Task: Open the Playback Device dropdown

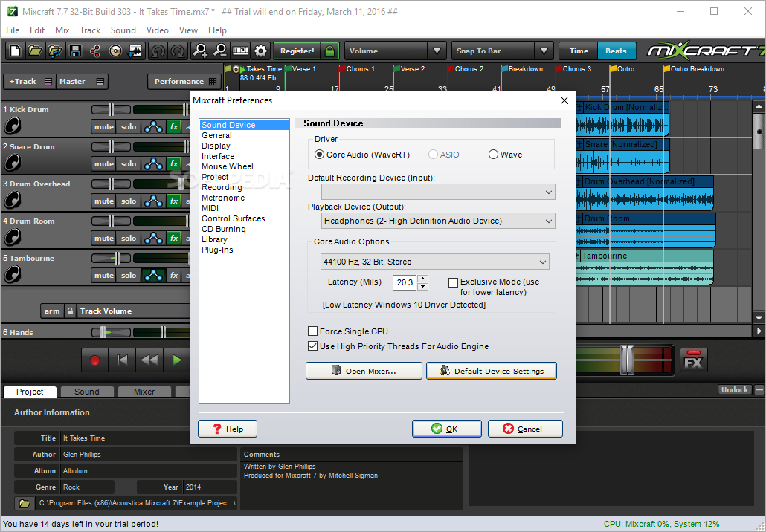Action: [x=438, y=221]
